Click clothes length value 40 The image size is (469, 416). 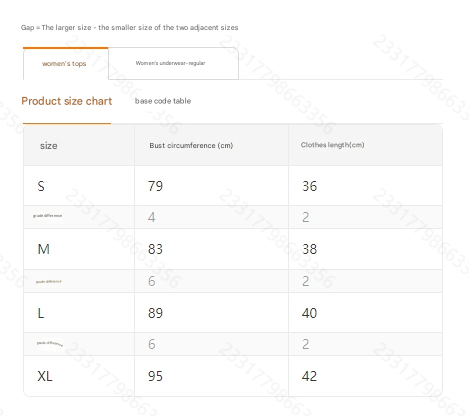309,313
